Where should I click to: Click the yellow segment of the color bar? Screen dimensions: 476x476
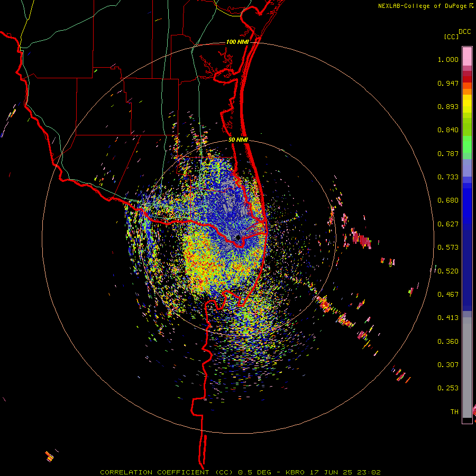[467, 104]
